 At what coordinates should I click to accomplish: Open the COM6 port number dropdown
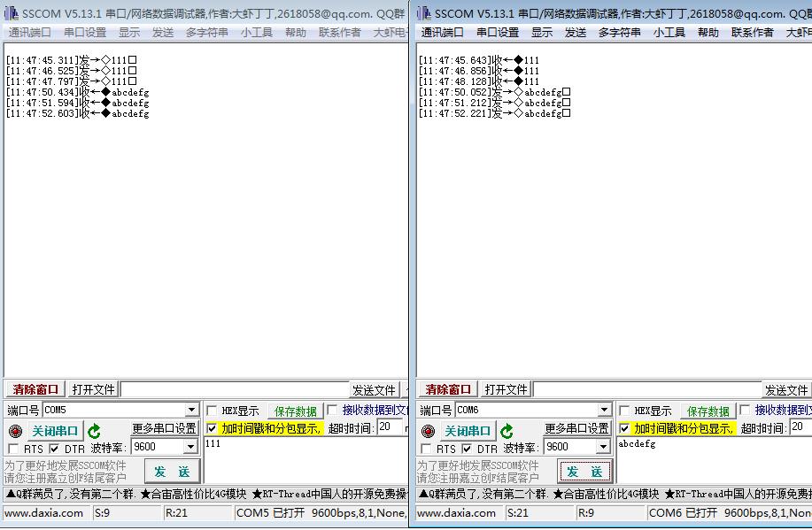(604, 410)
